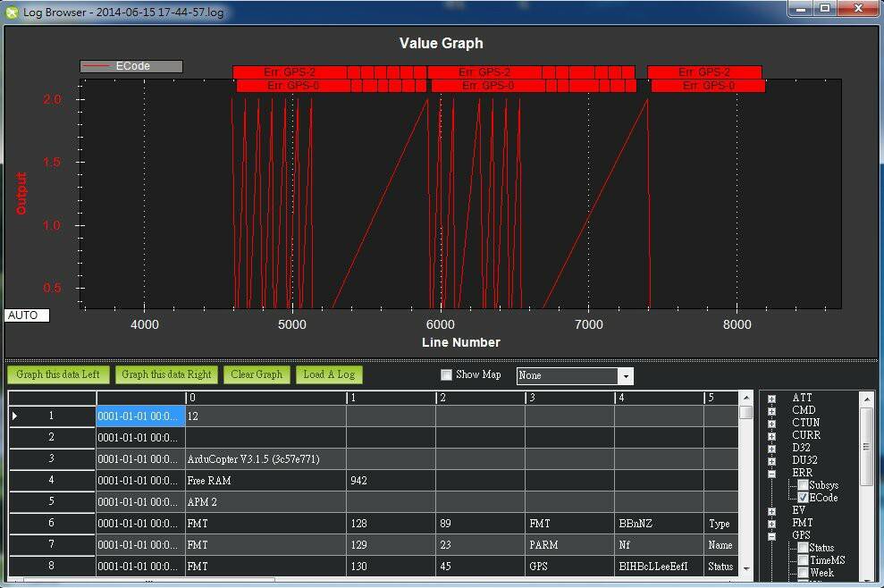
Task: Click the Log Browser app icon in title bar
Action: click(x=12, y=12)
